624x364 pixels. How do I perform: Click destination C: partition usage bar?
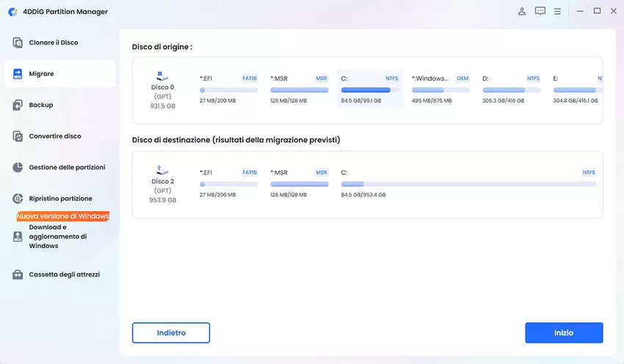[468, 184]
